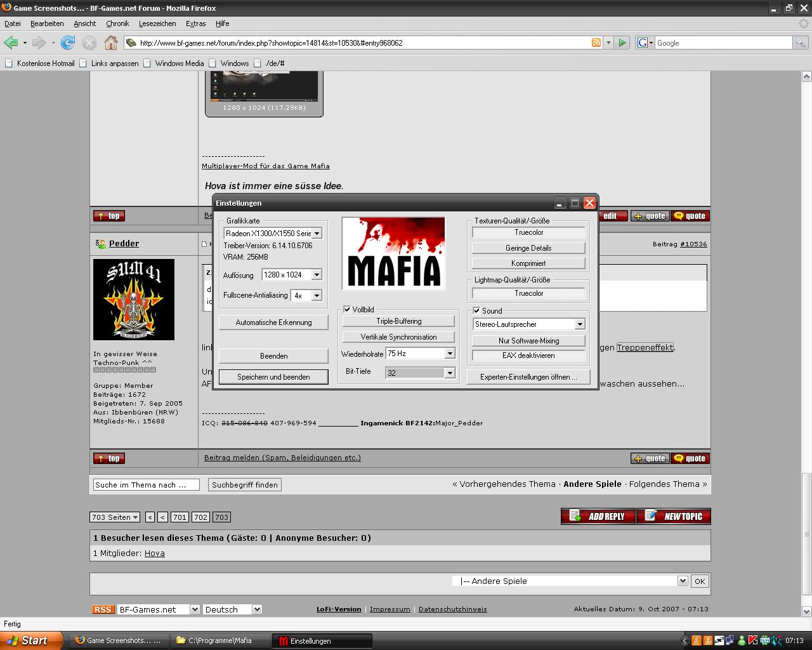The height and width of the screenshot is (650, 812).
Task: Open the Wiederholrate 75 Hz dropdown
Action: pyautogui.click(x=420, y=353)
